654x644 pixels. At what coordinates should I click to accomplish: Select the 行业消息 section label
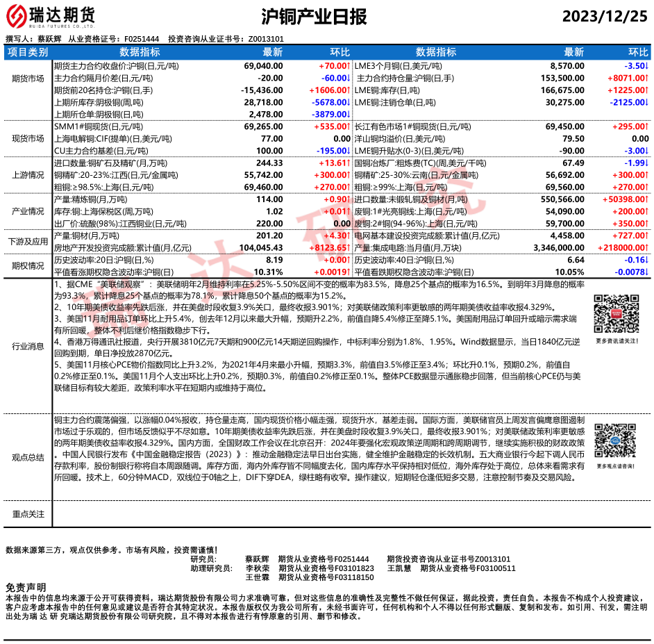pos(28,345)
